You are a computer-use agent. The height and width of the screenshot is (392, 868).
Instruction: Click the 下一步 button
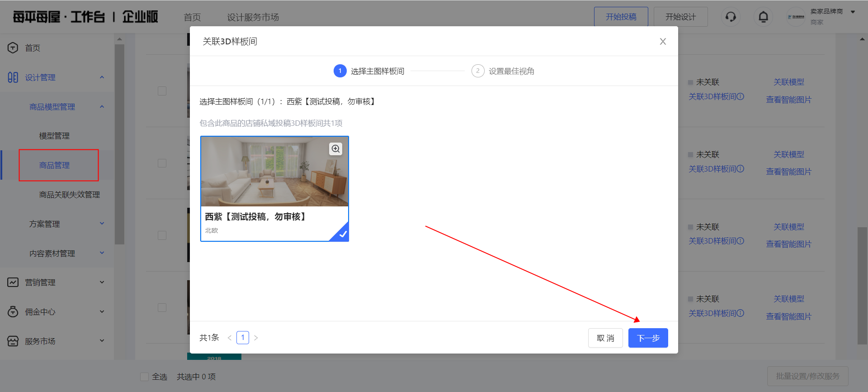(x=648, y=338)
